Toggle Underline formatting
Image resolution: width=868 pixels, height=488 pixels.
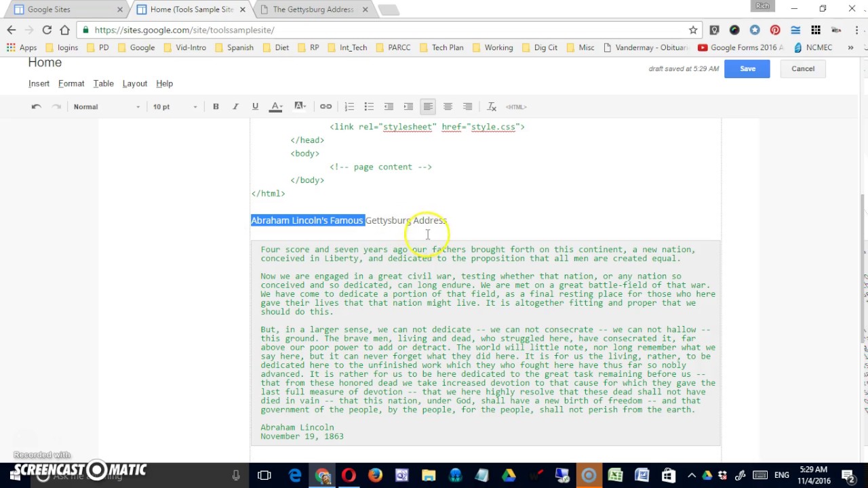[255, 106]
